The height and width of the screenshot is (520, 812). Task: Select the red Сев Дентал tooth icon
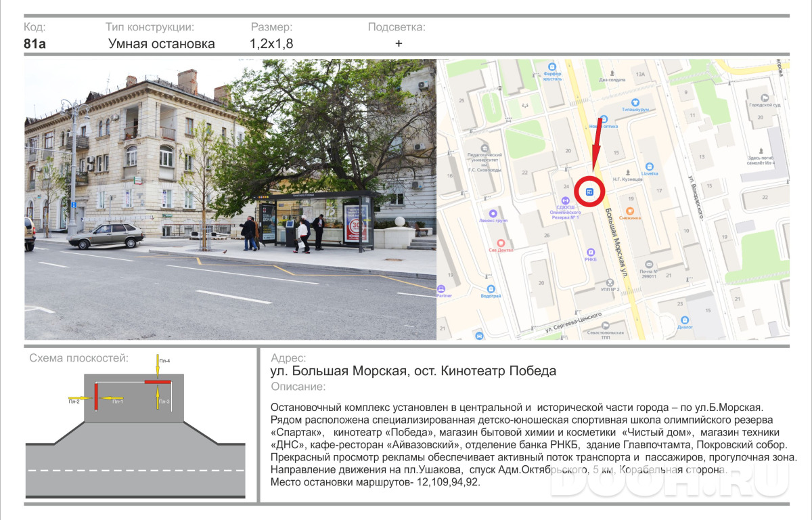point(500,242)
